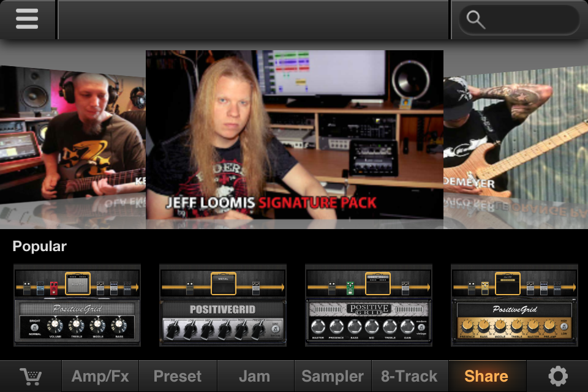Select the highlighted amp in fourth preset chain
Image resolution: width=588 pixels, height=392 pixels.
tap(508, 284)
